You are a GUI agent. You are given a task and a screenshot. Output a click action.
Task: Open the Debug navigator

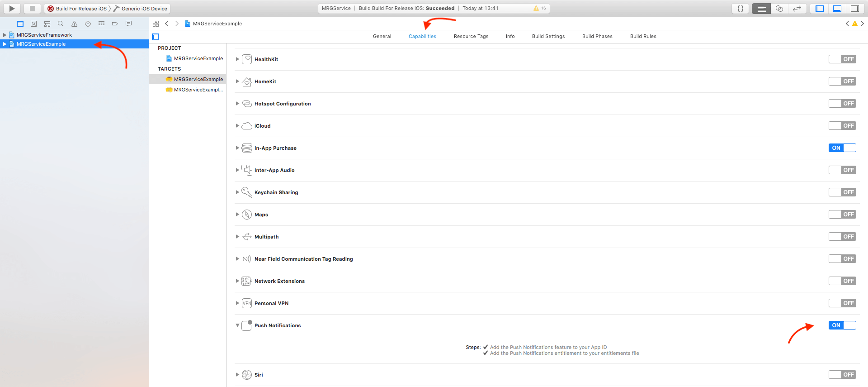(101, 24)
